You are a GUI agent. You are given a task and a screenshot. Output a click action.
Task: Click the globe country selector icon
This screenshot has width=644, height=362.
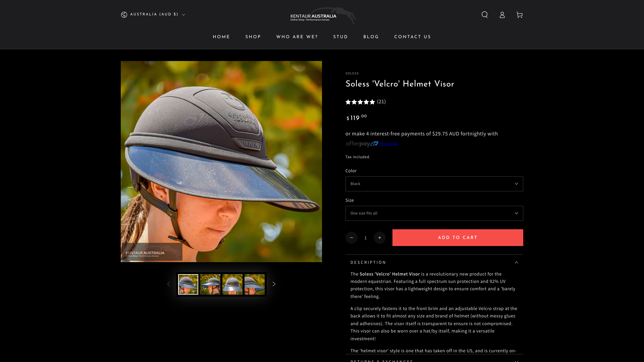tap(124, 14)
